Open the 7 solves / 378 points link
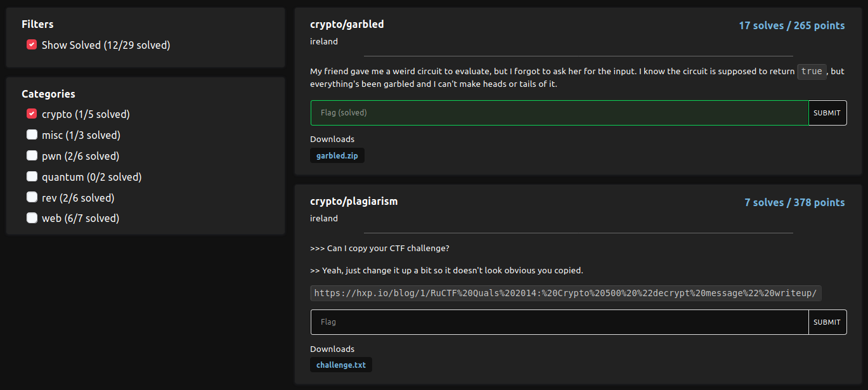This screenshot has width=868, height=390. pyautogui.click(x=795, y=203)
